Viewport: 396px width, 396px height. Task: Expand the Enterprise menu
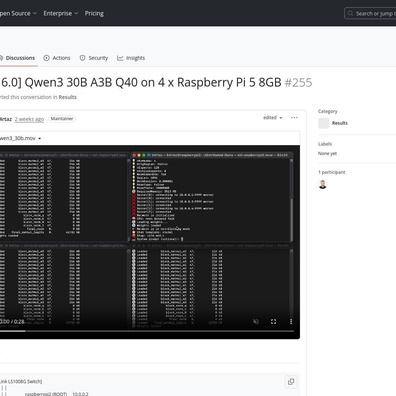pos(61,13)
